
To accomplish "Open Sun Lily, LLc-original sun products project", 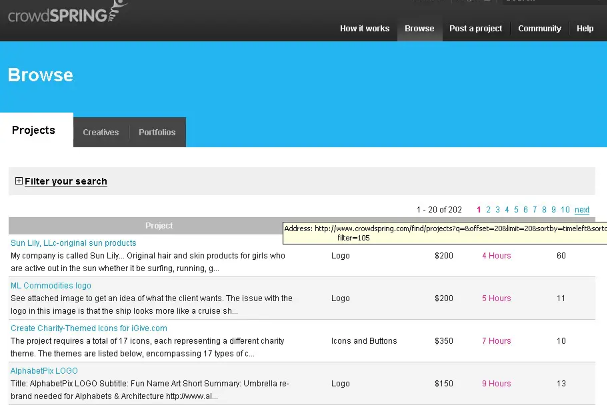I will [73, 243].
